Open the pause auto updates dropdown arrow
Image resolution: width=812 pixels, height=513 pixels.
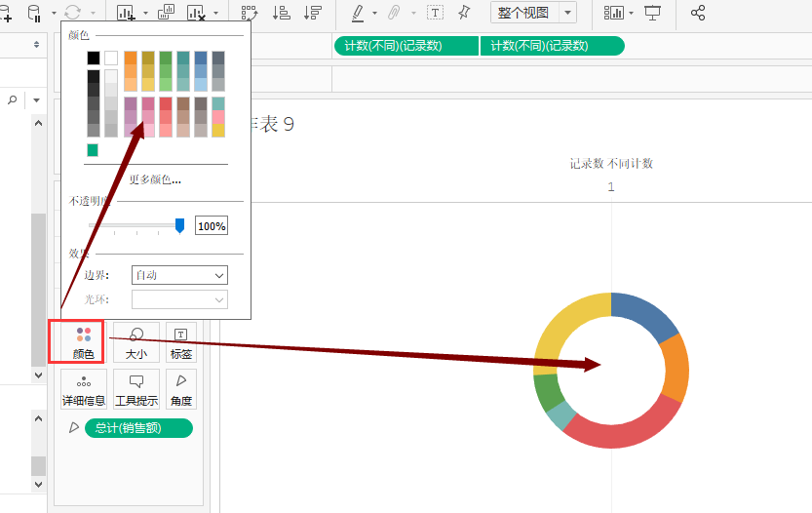pyautogui.click(x=54, y=13)
